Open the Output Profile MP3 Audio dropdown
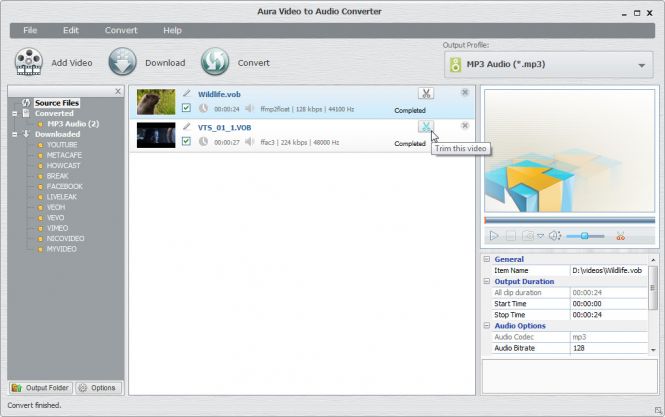665x417 pixels. tap(548, 66)
